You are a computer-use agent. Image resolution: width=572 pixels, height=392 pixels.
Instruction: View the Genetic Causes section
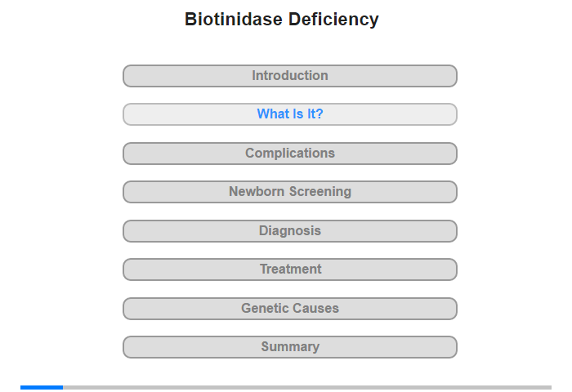click(x=289, y=309)
